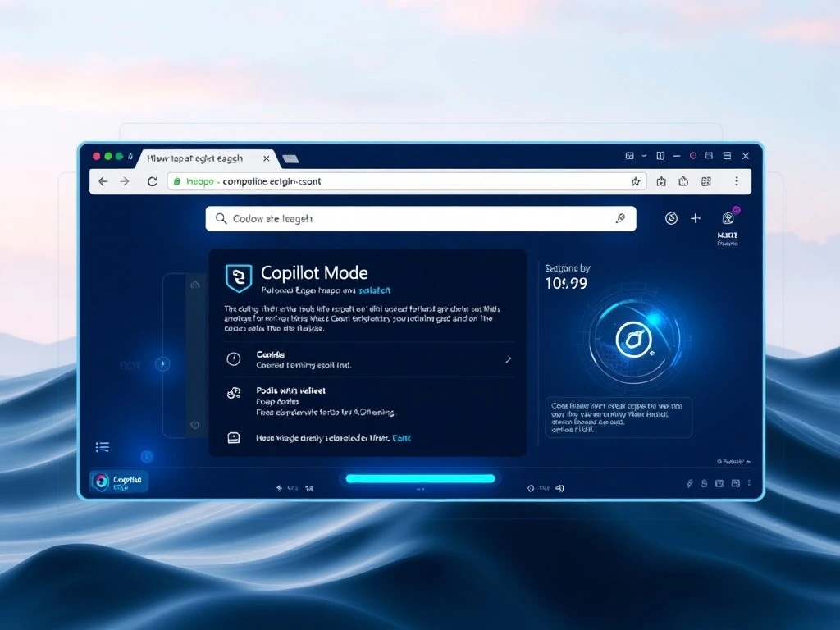Click the green padlock in the address bar
Image resolution: width=840 pixels, height=630 pixels.
point(177,181)
